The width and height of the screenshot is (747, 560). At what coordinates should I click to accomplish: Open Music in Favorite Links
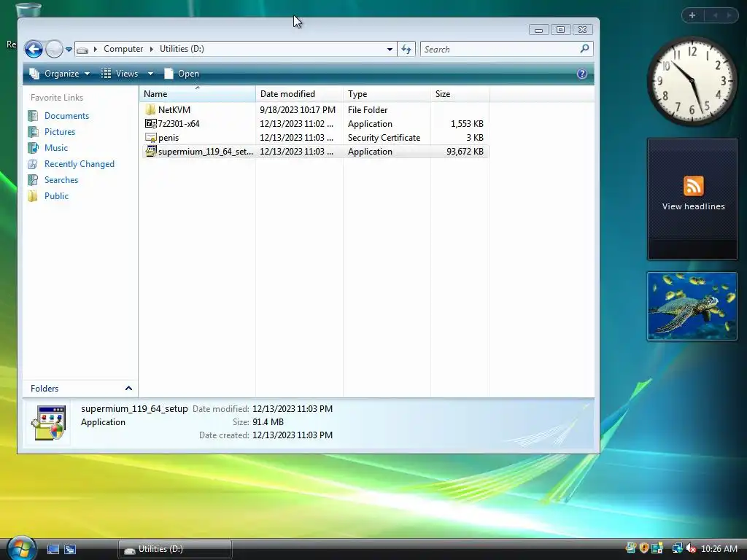[x=55, y=148]
